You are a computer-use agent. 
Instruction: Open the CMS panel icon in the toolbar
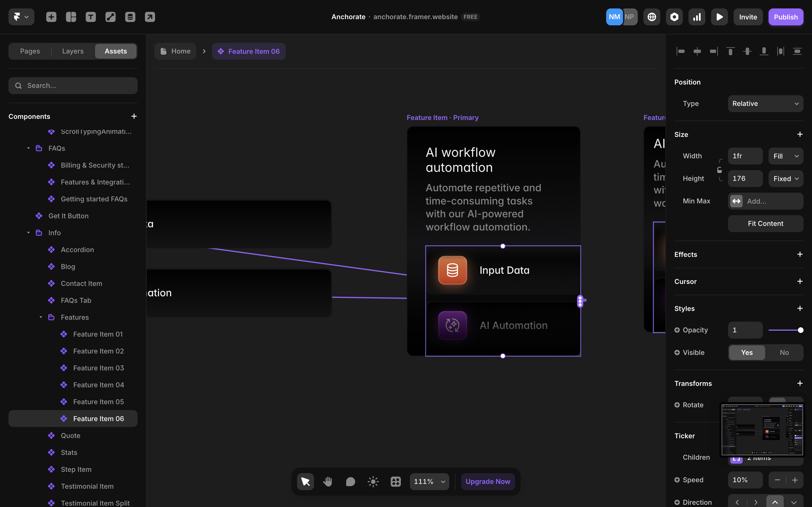pos(130,17)
